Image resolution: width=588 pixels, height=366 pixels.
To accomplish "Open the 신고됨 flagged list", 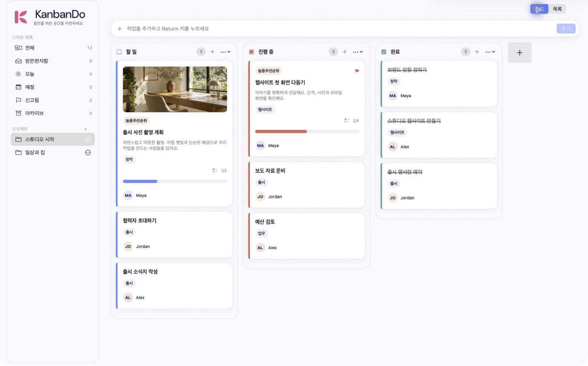I will (x=53, y=100).
